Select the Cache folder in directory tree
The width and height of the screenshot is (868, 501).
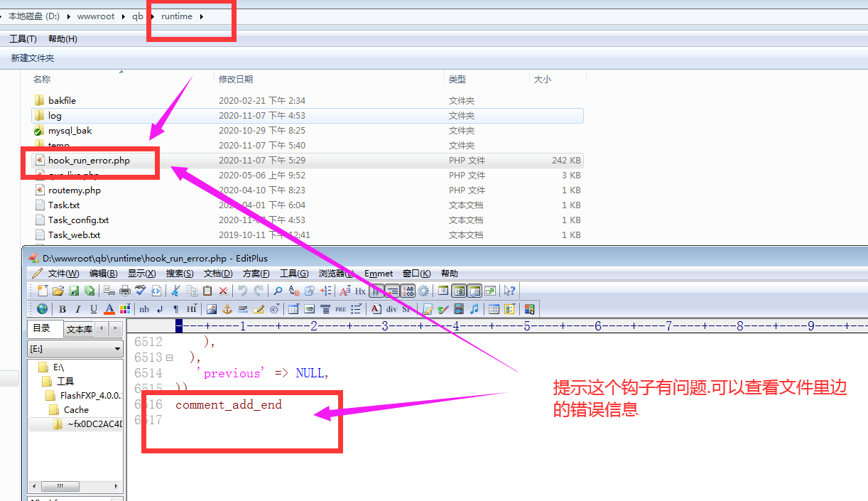click(76, 409)
